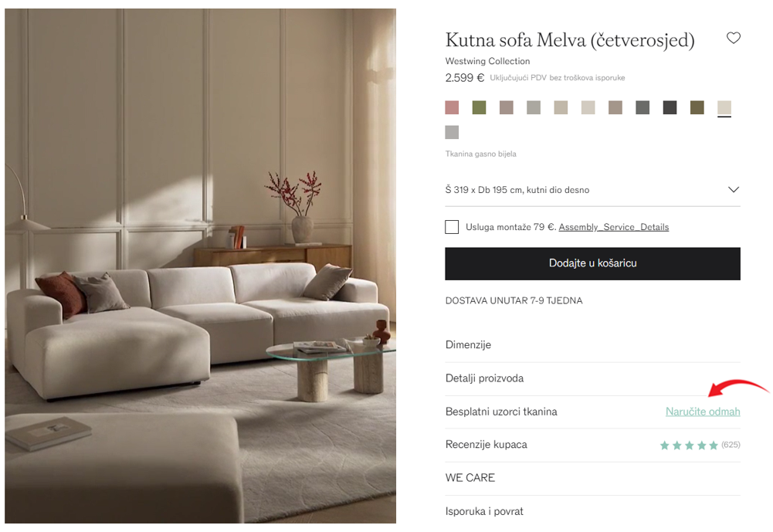
Task: Click the Melva sofa product image
Action: (x=200, y=266)
